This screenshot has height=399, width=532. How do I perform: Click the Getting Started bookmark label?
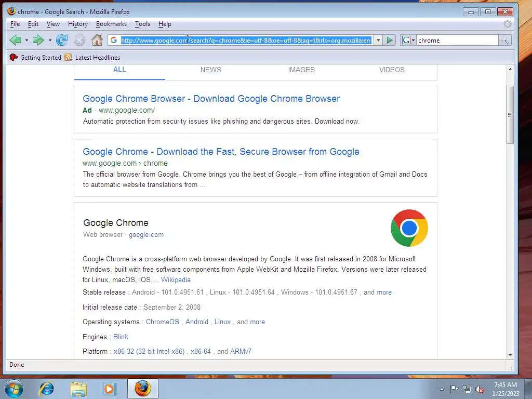tap(41, 57)
